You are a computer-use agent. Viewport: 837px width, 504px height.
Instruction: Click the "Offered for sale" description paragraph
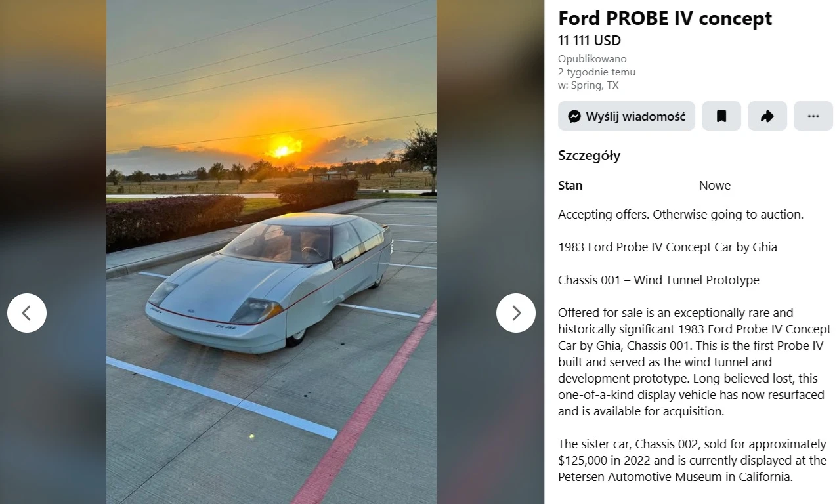click(693, 362)
